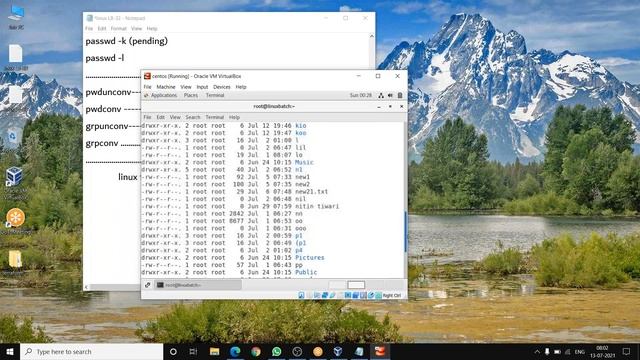Open VirtualBox Help menu
The width and height of the screenshot is (640, 360).
pos(241,87)
